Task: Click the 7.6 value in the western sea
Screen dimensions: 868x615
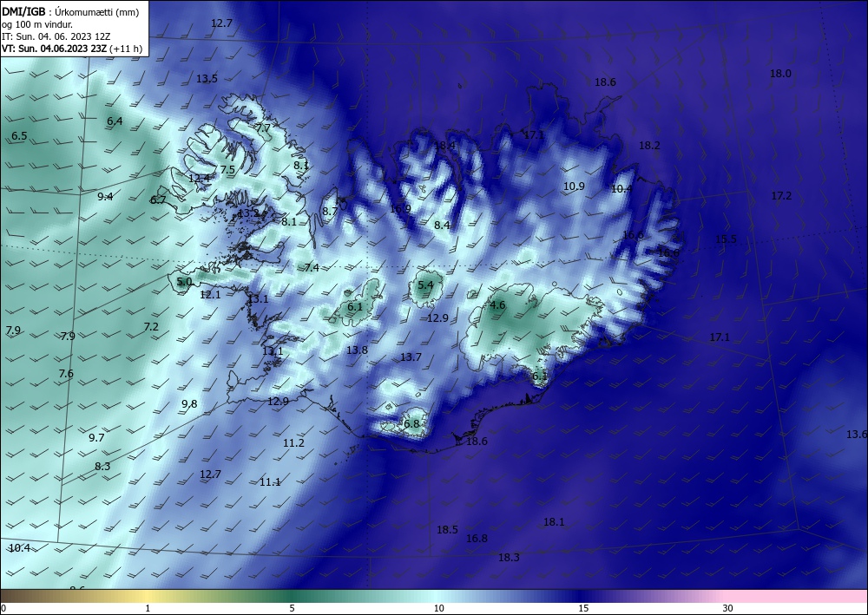Action: click(x=66, y=373)
